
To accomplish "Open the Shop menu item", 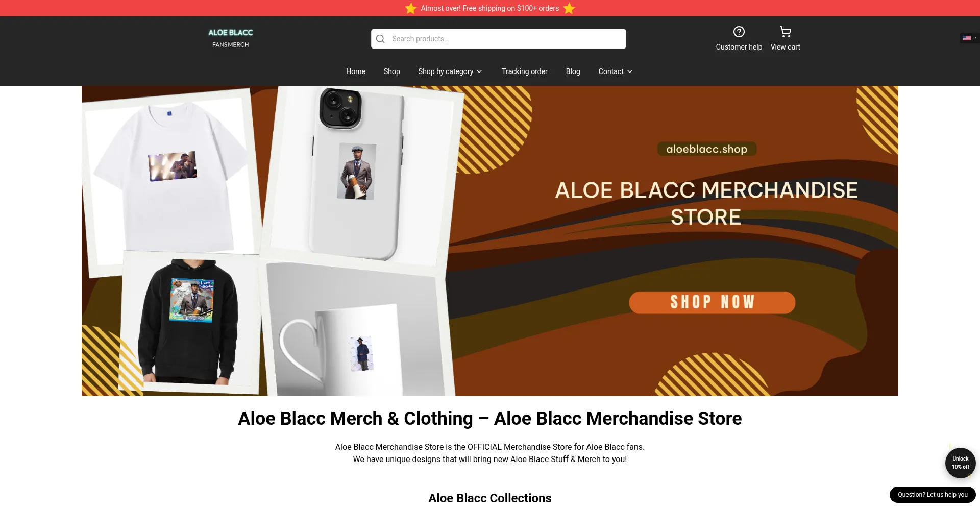I will pyautogui.click(x=392, y=71).
